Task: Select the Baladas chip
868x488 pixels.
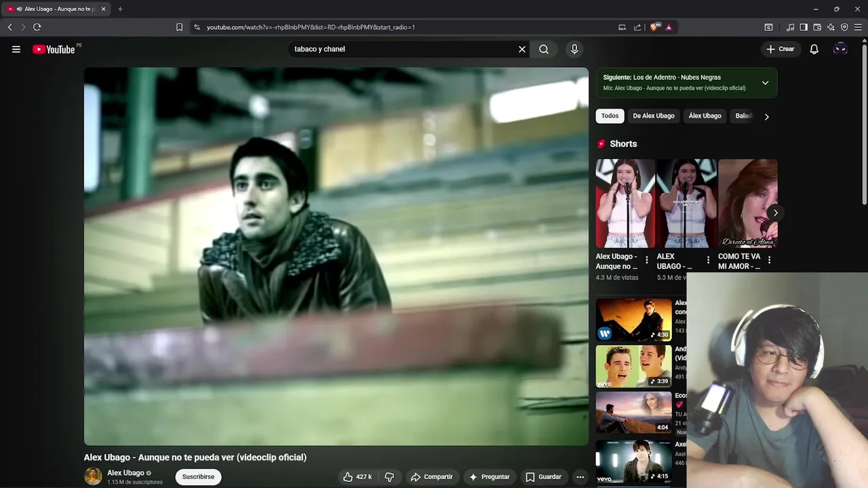Action: click(x=744, y=116)
